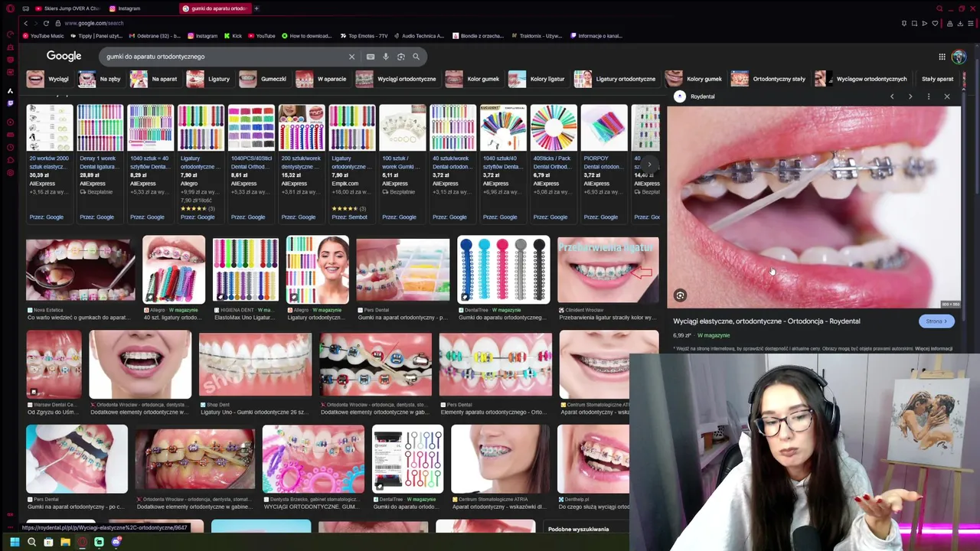This screenshot has height=551, width=980.
Task: Open Discord from the taskbar
Action: pos(116,542)
